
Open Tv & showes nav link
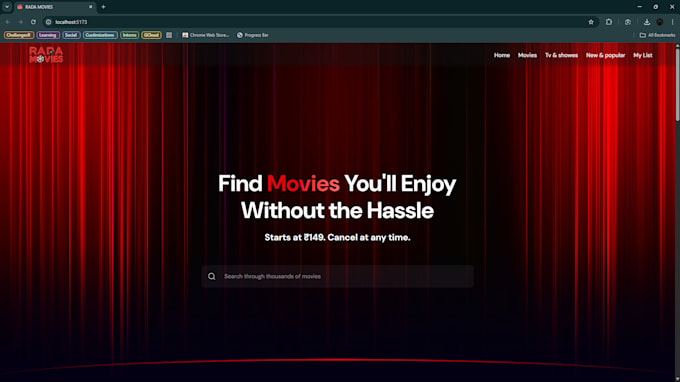561,55
